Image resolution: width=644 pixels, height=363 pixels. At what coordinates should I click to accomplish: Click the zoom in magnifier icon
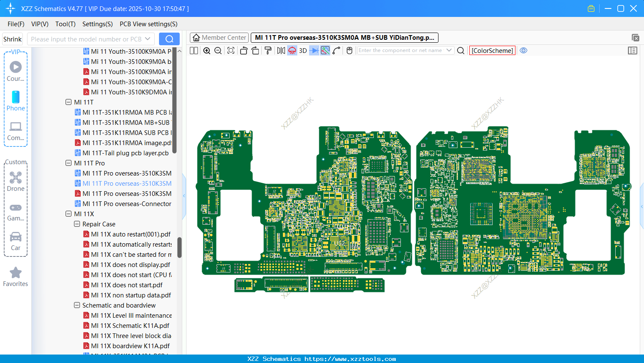click(x=207, y=51)
